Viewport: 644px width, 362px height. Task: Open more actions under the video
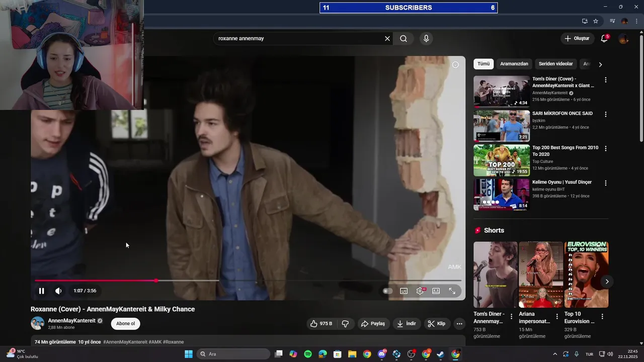(459, 324)
